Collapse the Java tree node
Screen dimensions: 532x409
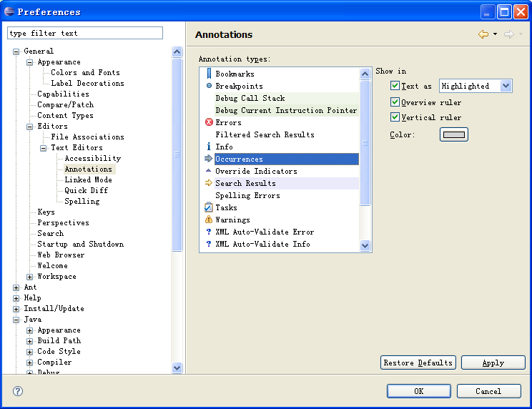(16, 320)
